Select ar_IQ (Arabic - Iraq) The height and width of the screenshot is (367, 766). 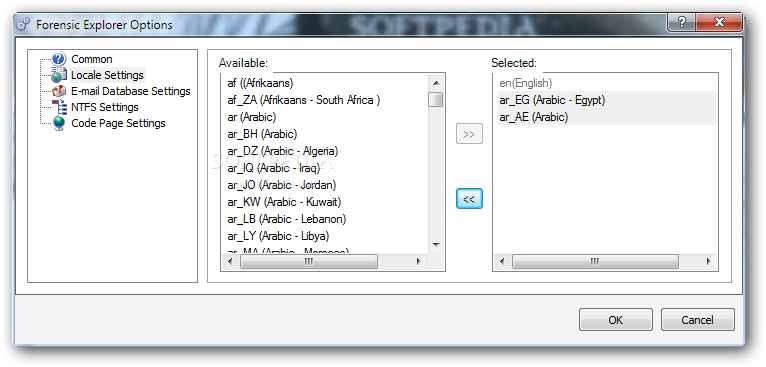tap(274, 168)
